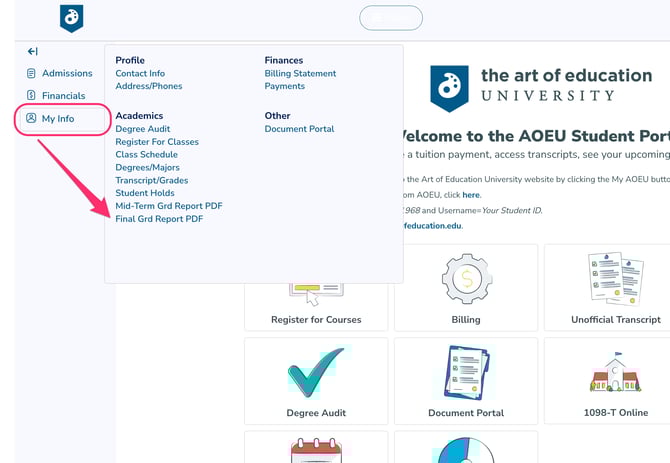Image resolution: width=670 pixels, height=463 pixels.
Task: Click the 1098-T Online schoolhouse icon
Action: [616, 372]
